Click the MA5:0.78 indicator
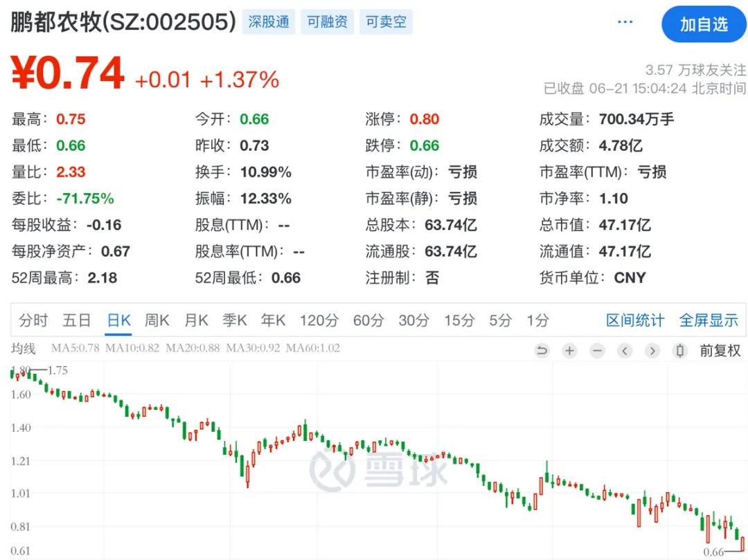This screenshot has width=748, height=560. [75, 348]
